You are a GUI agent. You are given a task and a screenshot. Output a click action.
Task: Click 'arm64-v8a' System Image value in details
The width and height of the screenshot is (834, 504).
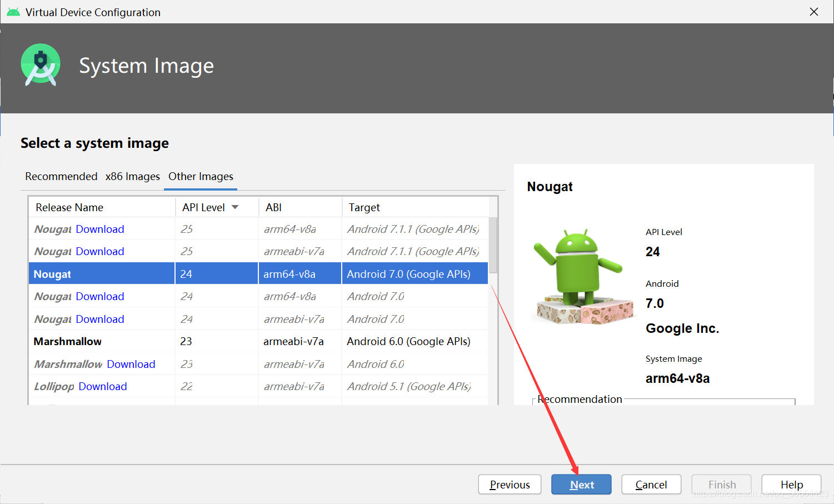677,378
